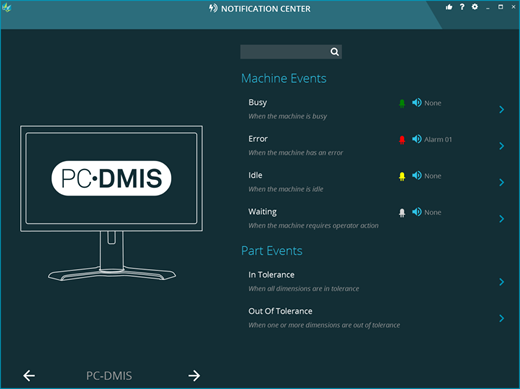Expand the Out Of Tolerance chevron
Image resolution: width=520 pixels, height=389 pixels.
coord(501,318)
